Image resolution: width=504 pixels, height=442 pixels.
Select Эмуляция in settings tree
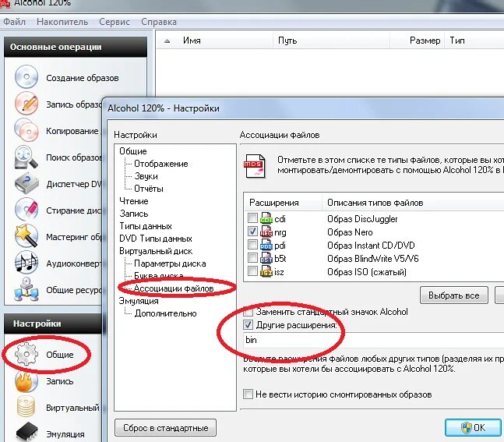[139, 301]
